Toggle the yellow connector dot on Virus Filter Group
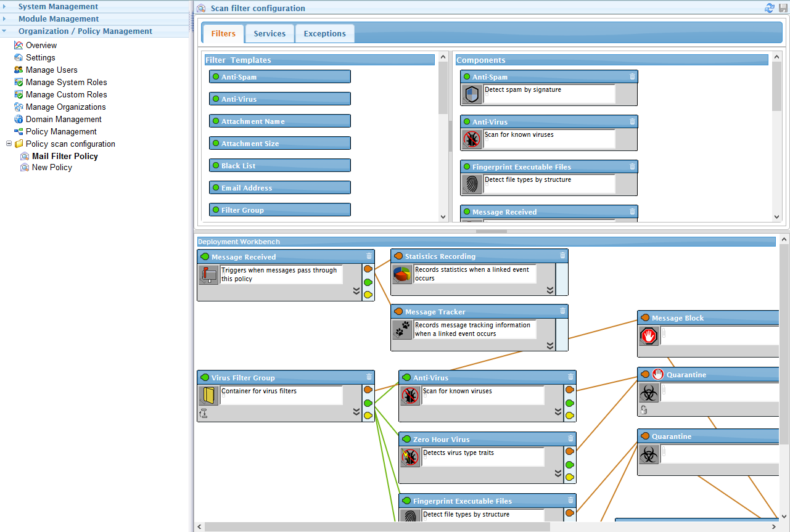790x532 pixels. pyautogui.click(x=368, y=415)
